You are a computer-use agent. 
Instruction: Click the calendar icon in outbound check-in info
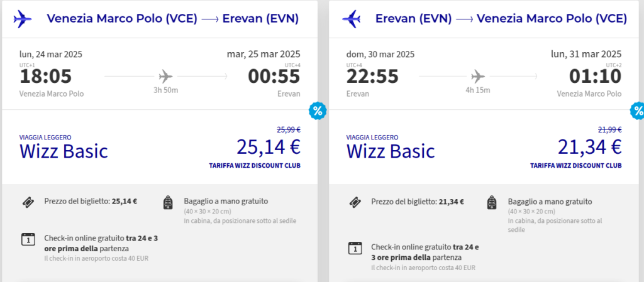(28, 239)
